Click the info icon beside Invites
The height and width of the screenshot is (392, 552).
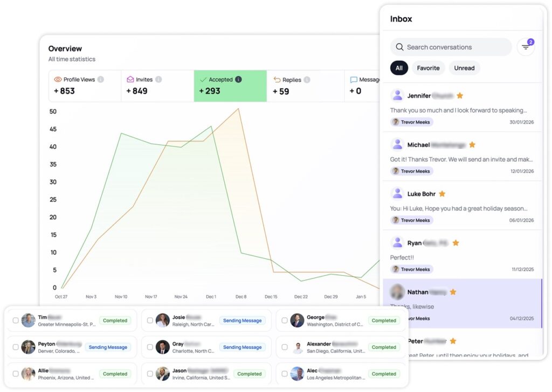pyautogui.click(x=158, y=80)
